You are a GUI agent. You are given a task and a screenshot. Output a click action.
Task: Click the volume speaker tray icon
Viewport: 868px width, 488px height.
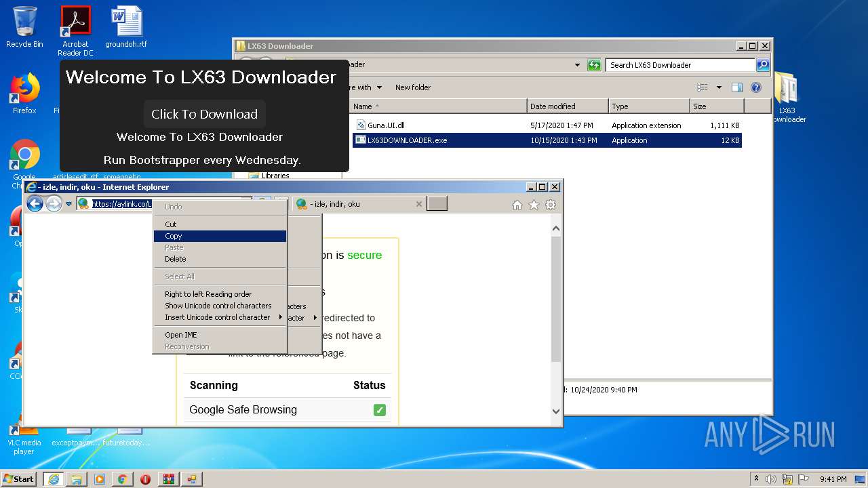770,479
